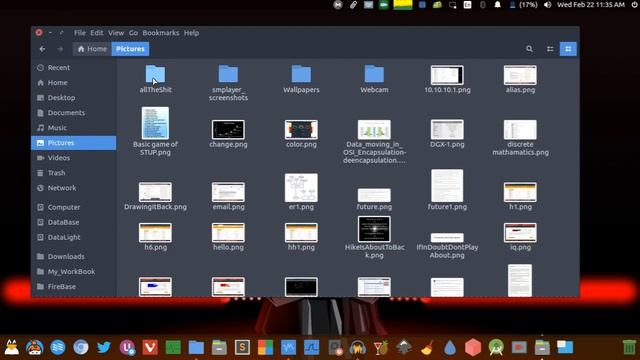640x360 pixels.
Task: Click the future.png file name
Action: (374, 207)
